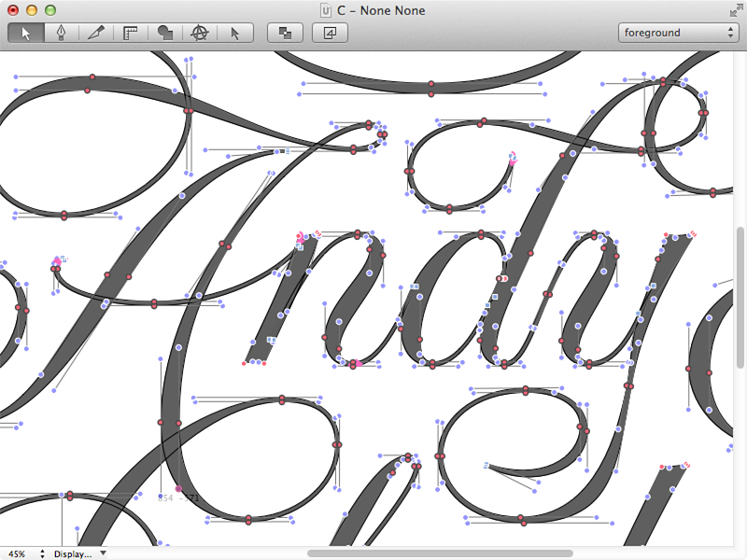Open the Display... options menu
The width and height of the screenshot is (747, 560).
pos(79,553)
